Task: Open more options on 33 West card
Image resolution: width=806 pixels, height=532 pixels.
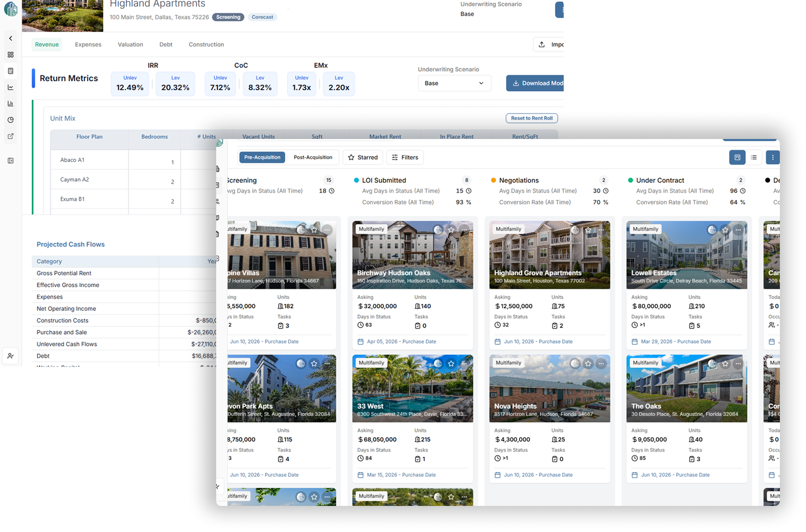Action: 464,363
